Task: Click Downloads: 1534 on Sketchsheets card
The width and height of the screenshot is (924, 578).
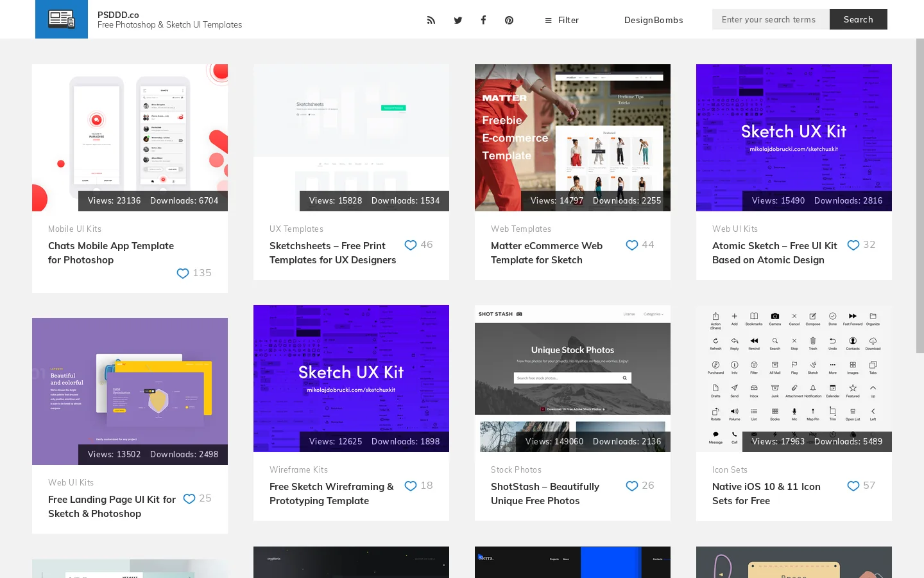Action: tap(406, 200)
